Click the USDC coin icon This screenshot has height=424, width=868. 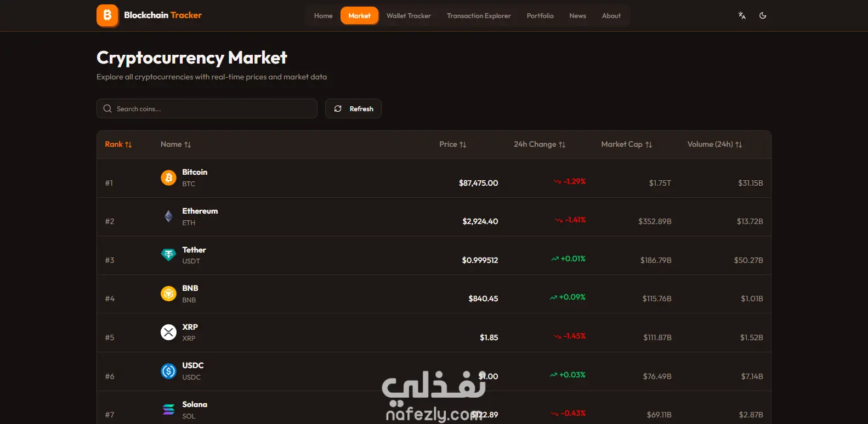click(x=168, y=371)
